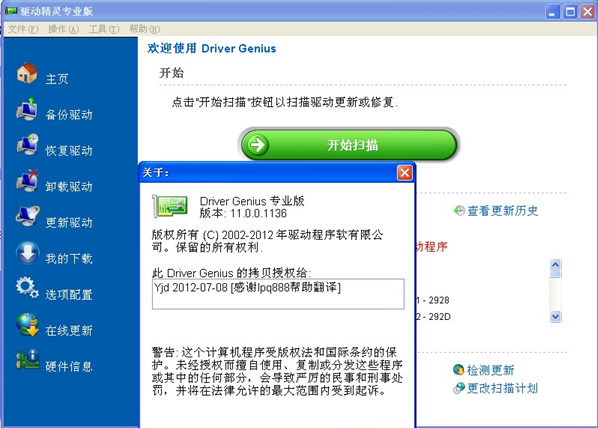Viewport: 598px width, 428px height.
Task: Open the 主页 home icon
Action: pos(27,73)
